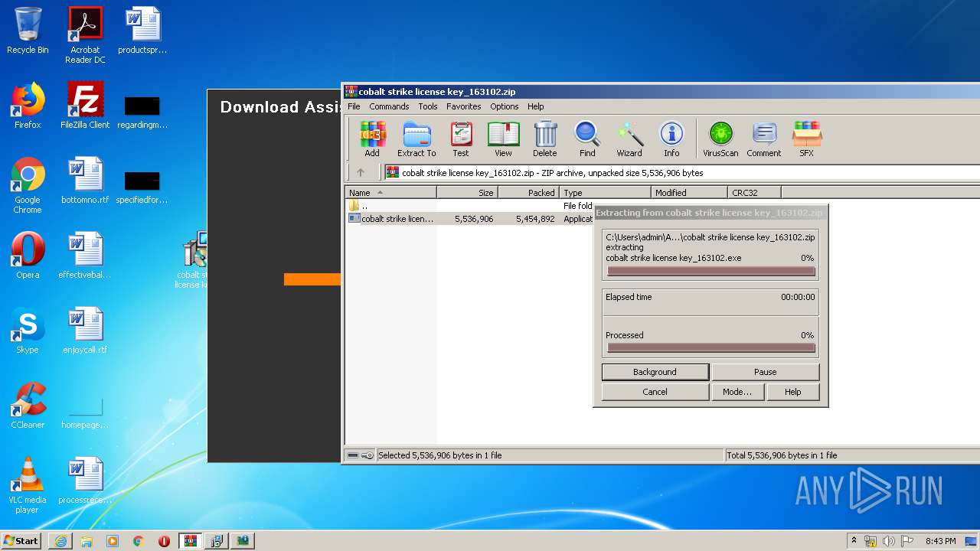This screenshot has height=551, width=980.
Task: Sort by the CRC32 column header
Action: click(x=755, y=193)
